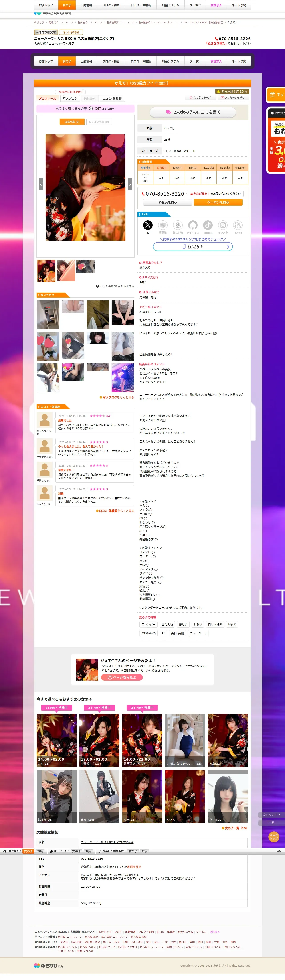Click the 別格 review title

61,494
